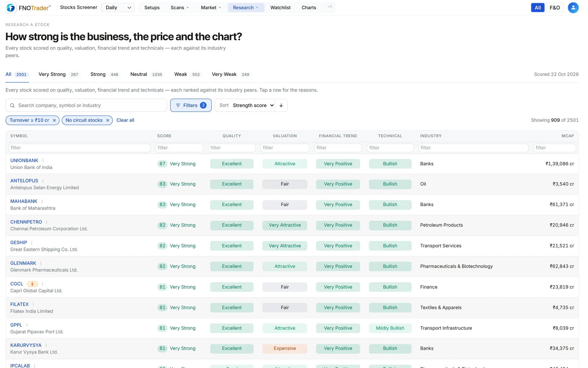
Task: Open the GESHIP row options menu
Action: tap(32, 243)
